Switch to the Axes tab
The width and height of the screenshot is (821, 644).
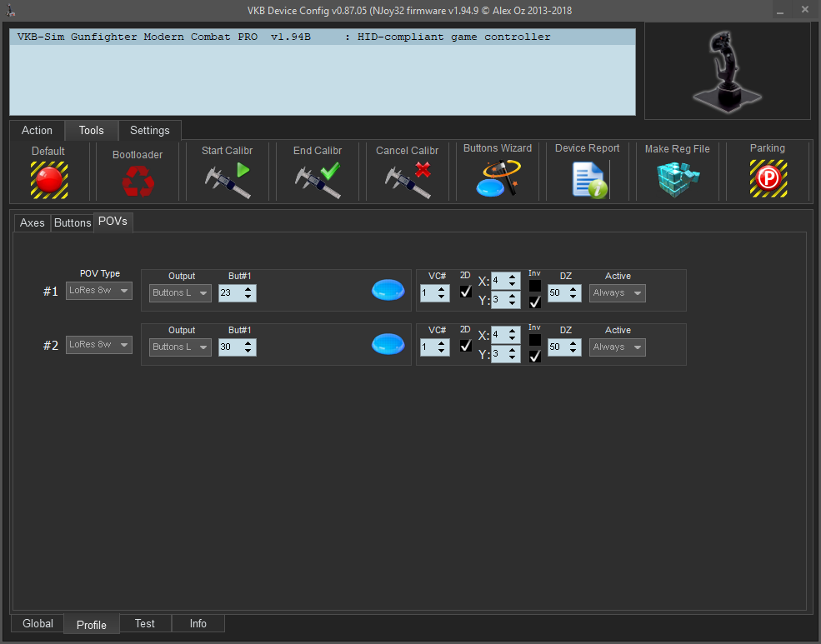point(32,223)
